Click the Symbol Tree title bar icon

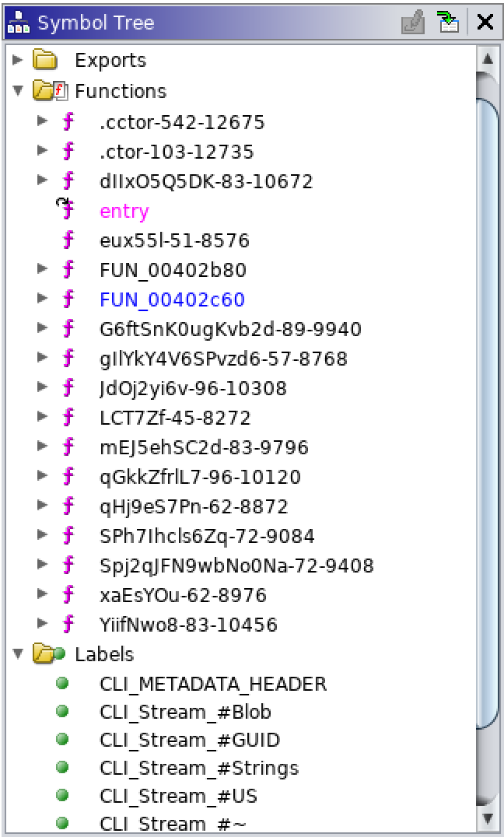click(18, 23)
